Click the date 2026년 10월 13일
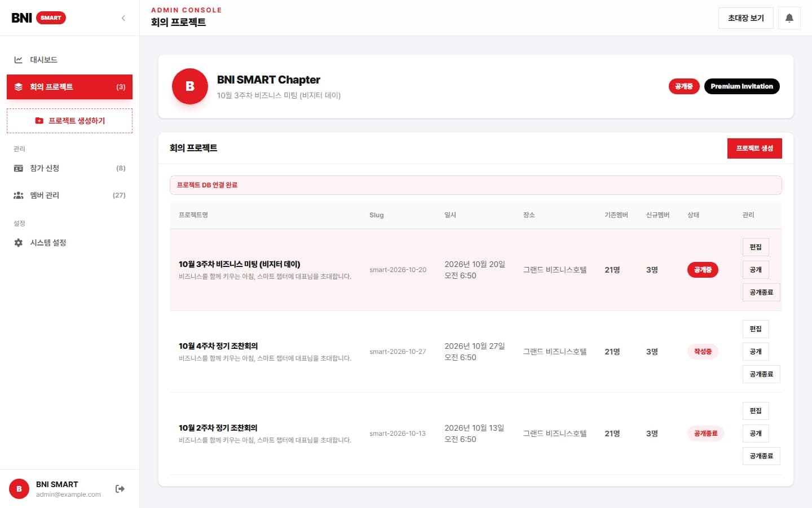Viewport: 812px width, 508px height. tap(474, 428)
